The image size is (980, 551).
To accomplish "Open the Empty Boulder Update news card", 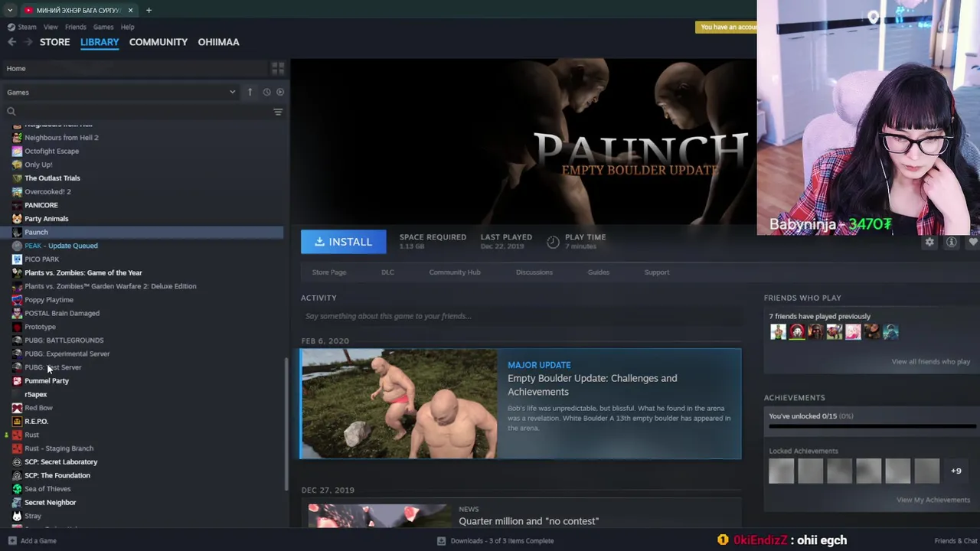I will pyautogui.click(x=521, y=404).
